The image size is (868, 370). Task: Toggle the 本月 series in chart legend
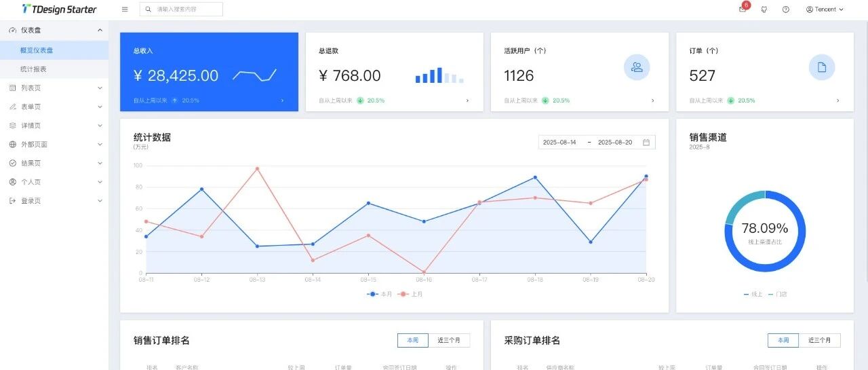coord(380,294)
